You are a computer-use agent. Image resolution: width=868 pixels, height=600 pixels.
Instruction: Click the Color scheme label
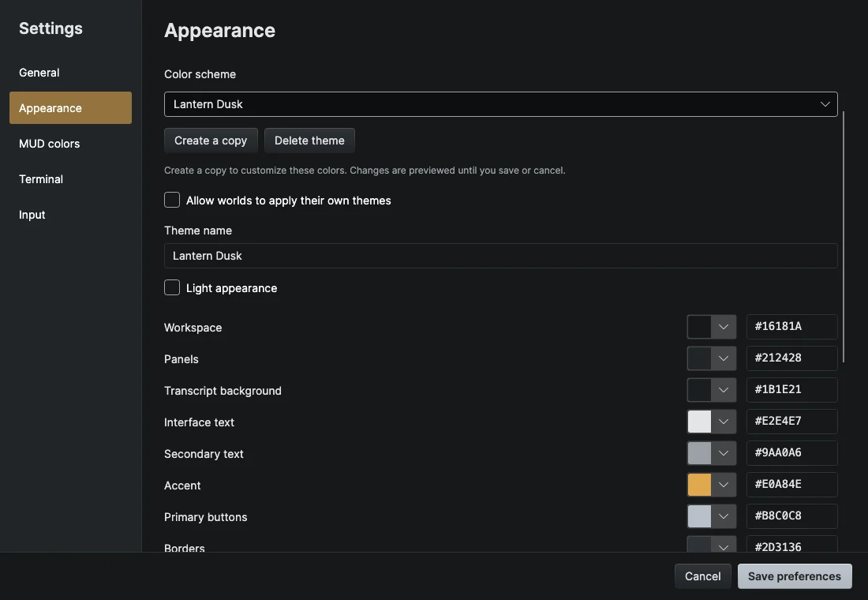pos(200,74)
